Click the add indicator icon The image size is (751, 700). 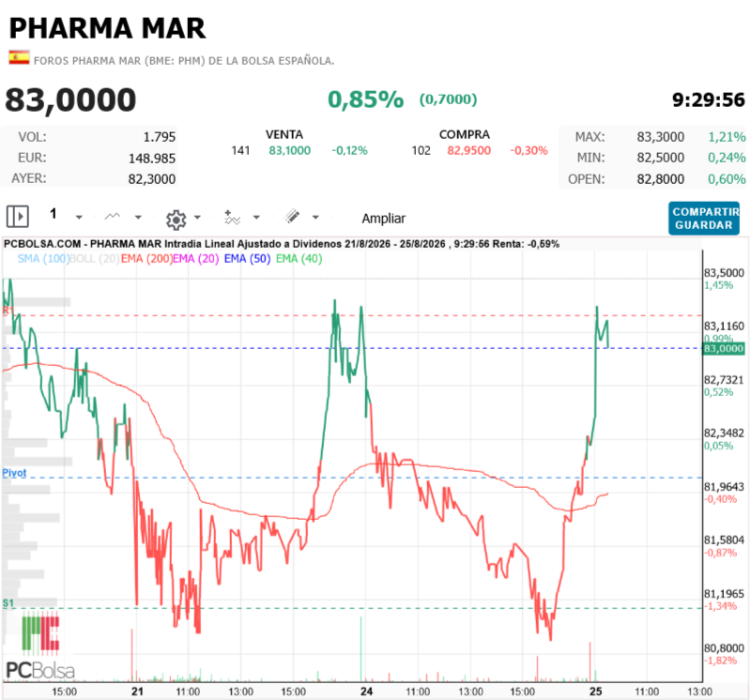tap(232, 217)
